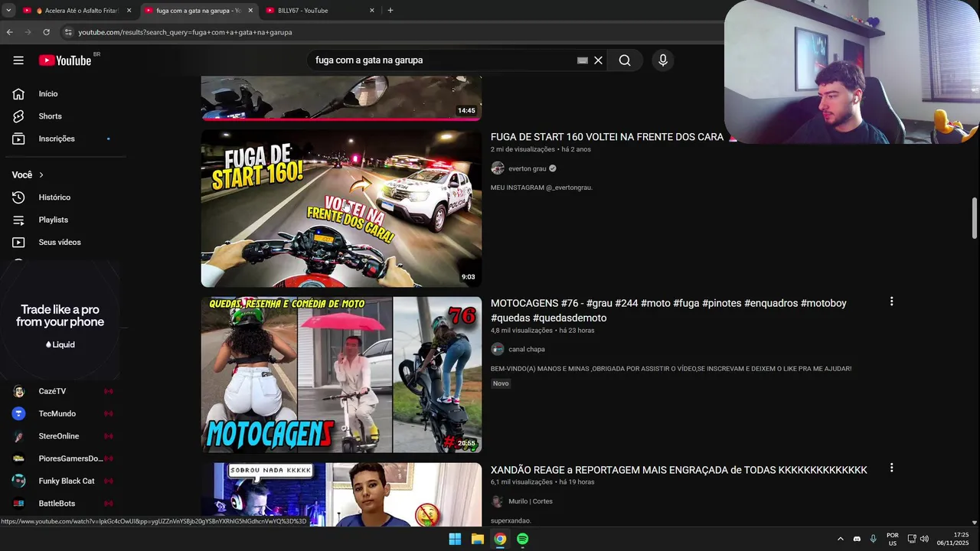This screenshot has height=551, width=980.
Task: Play the 14:45 video thumbnail at top
Action: click(341, 98)
